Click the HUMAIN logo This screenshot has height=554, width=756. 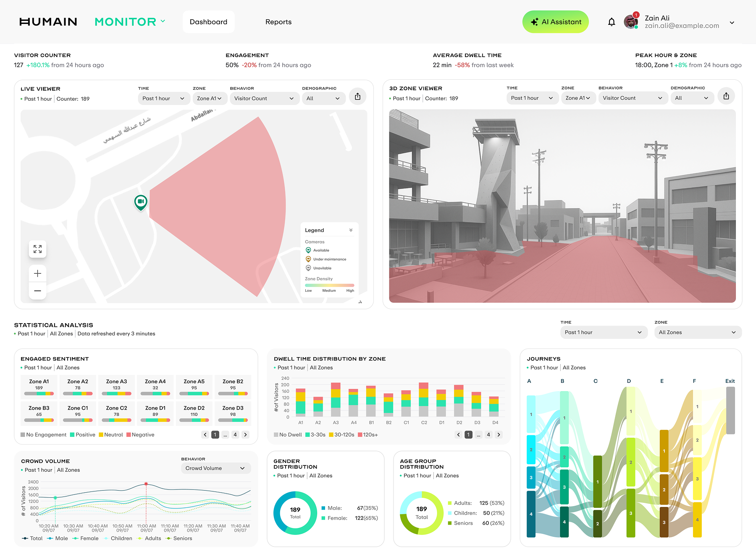click(x=48, y=21)
